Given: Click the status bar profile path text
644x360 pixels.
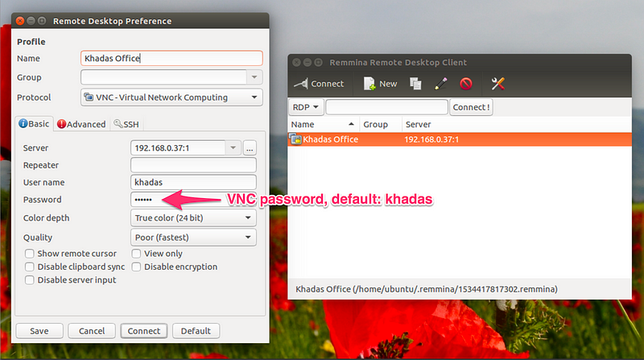Looking at the screenshot, I should (x=427, y=289).
